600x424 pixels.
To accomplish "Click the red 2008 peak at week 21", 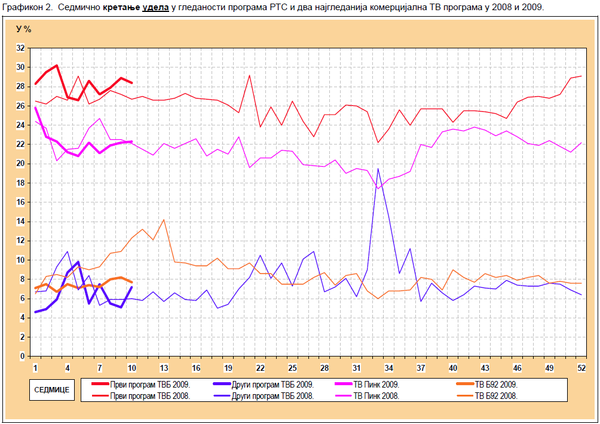I will (249, 75).
